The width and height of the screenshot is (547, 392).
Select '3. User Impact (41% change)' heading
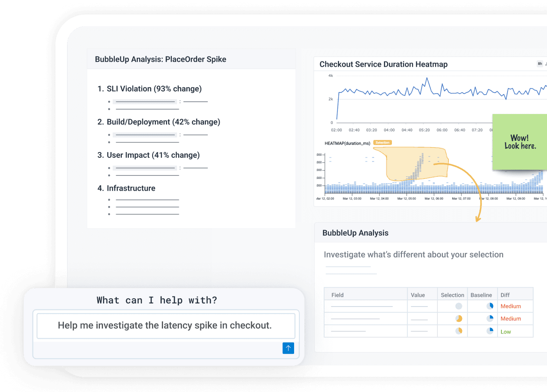[149, 155]
